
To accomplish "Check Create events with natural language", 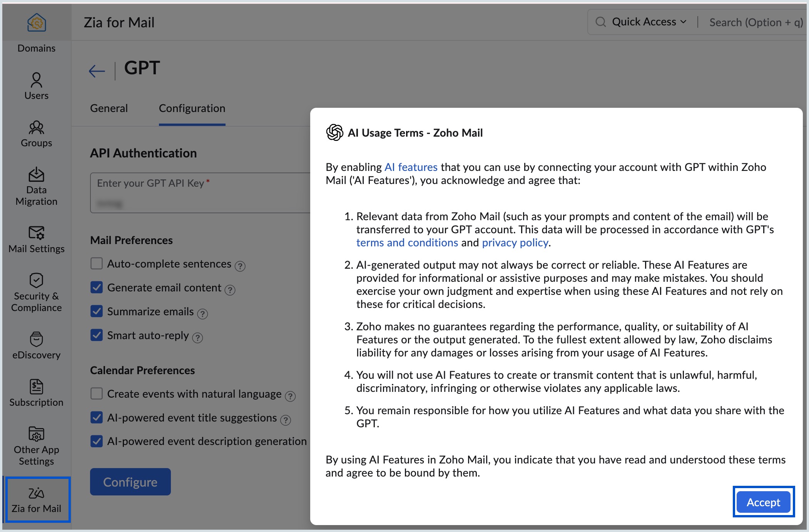I will [x=96, y=394].
